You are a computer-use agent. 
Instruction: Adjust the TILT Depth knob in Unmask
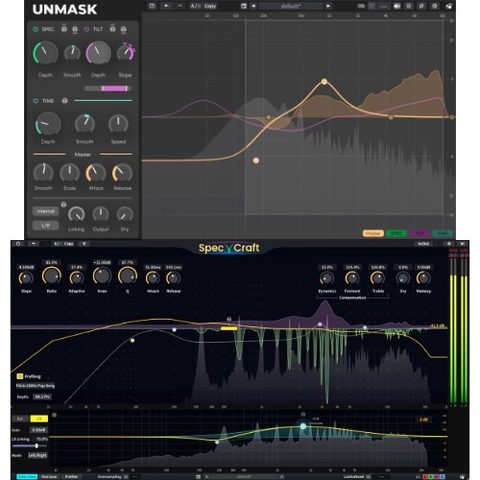coord(98,53)
